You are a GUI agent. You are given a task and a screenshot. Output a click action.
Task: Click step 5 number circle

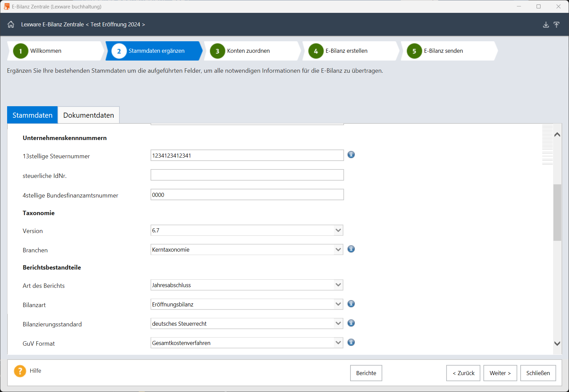click(414, 51)
